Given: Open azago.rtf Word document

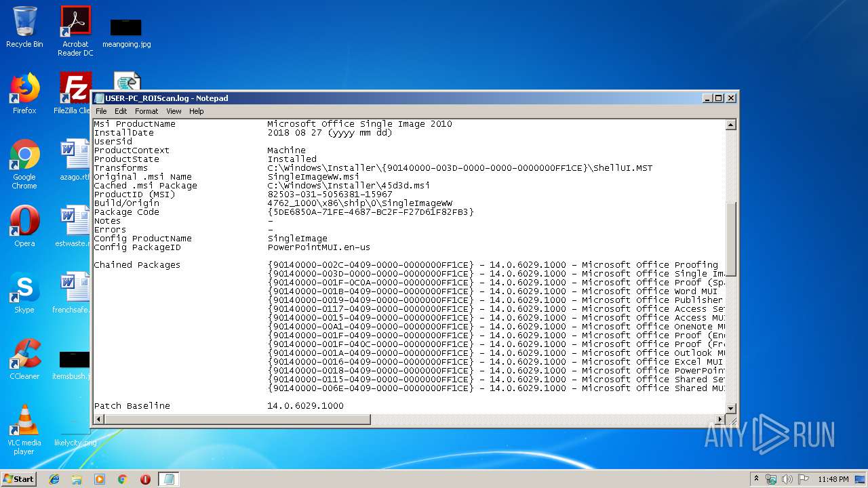Looking at the screenshot, I should 75,160.
